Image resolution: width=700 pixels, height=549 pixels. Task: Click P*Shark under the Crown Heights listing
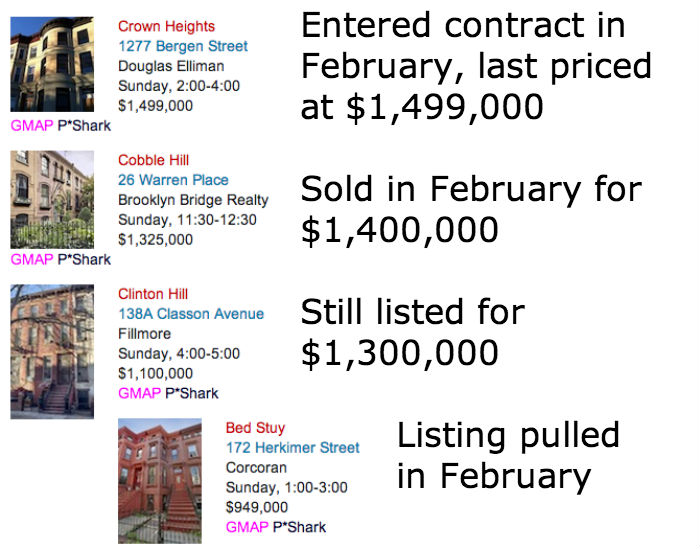[84, 125]
